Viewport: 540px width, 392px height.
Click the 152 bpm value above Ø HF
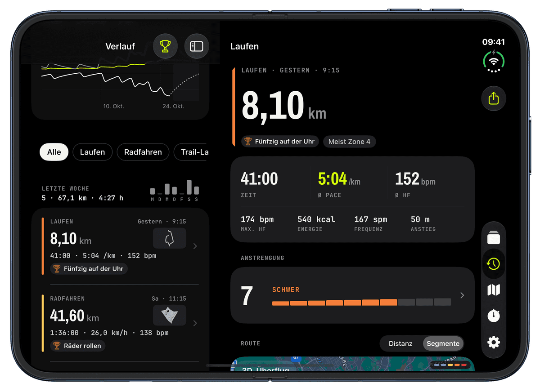[x=415, y=179]
